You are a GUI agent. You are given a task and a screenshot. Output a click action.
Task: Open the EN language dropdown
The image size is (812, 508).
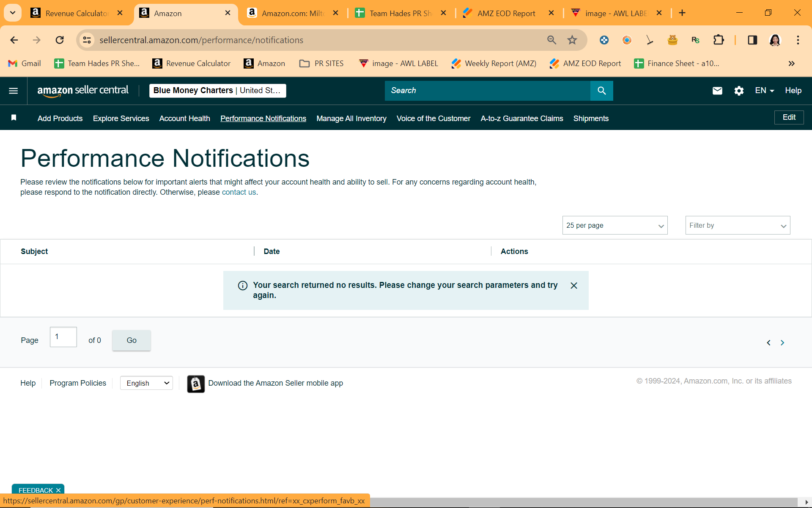[765, 91]
